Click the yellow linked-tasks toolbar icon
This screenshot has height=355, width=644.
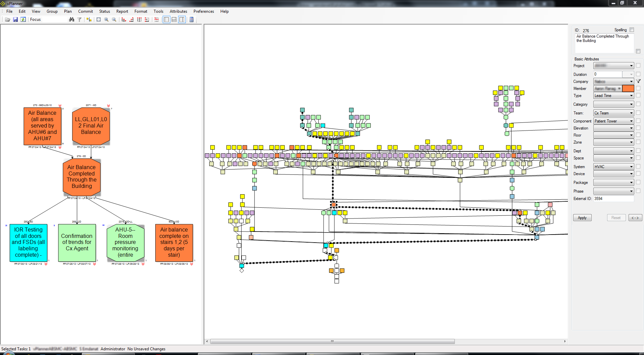pos(89,19)
